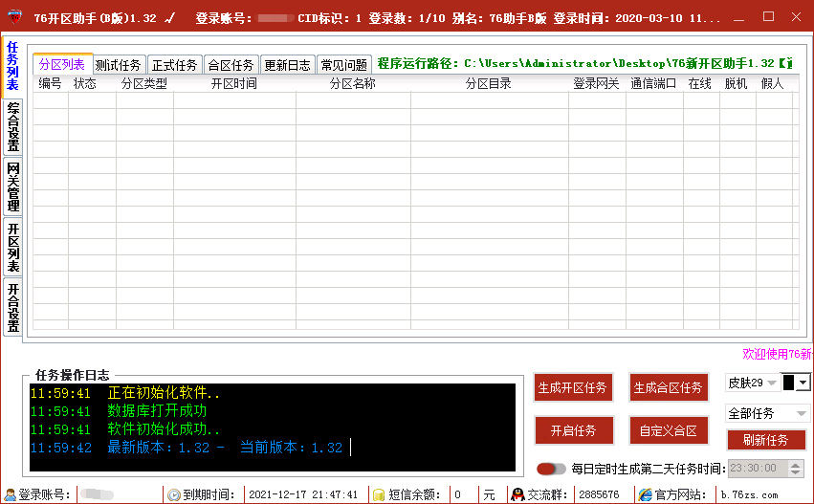Viewport: 814px width, 504px height.
Task: Click the 23:30:00 time stepper arrows
Action: (796, 469)
